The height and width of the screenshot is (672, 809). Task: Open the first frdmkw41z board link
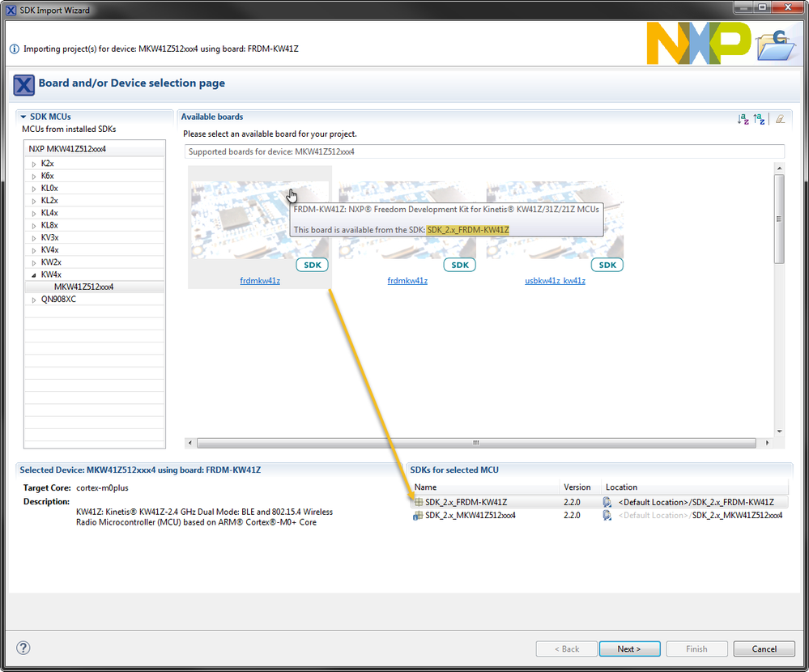point(260,281)
